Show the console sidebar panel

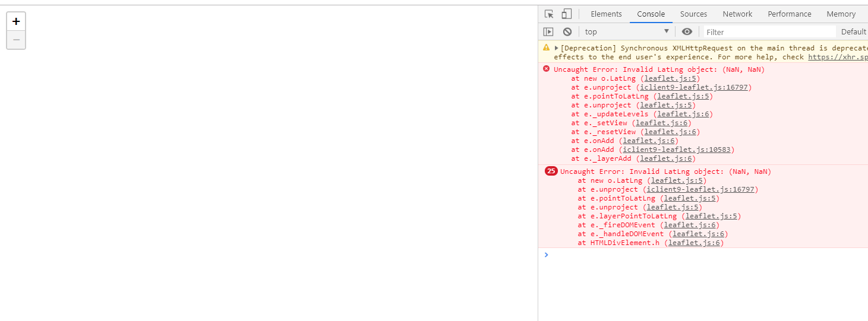point(548,31)
